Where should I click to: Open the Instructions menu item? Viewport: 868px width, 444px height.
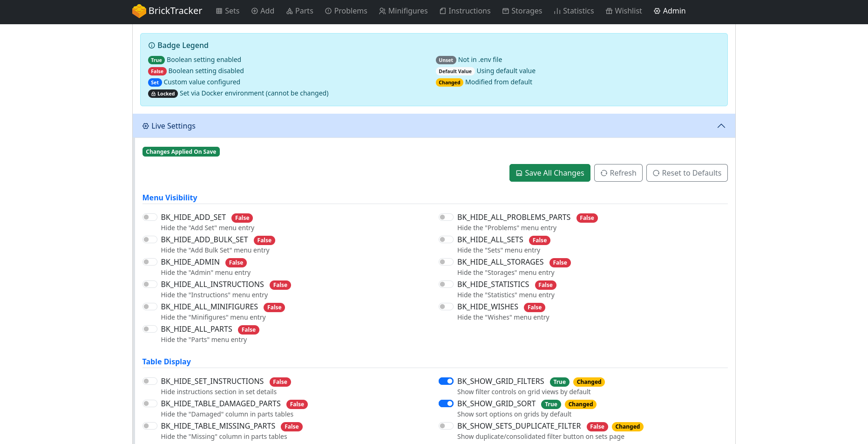click(465, 11)
